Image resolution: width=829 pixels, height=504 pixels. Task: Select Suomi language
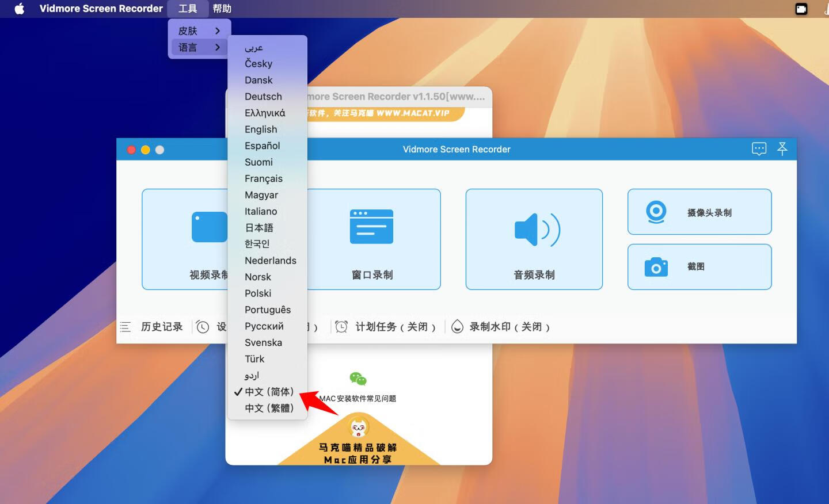(x=267, y=162)
